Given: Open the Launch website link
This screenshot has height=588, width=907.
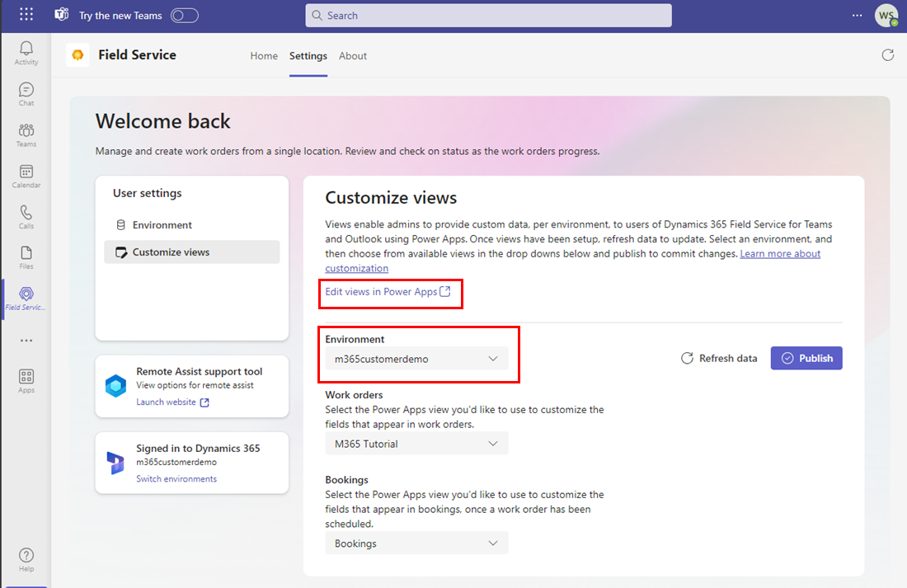Looking at the screenshot, I should pos(172,402).
